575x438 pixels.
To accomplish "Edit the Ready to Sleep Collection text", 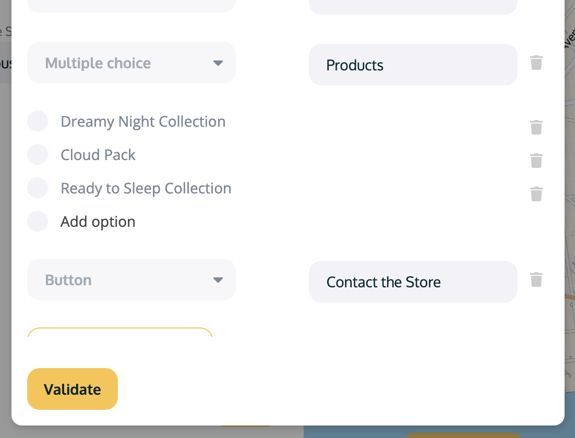I will [x=146, y=188].
